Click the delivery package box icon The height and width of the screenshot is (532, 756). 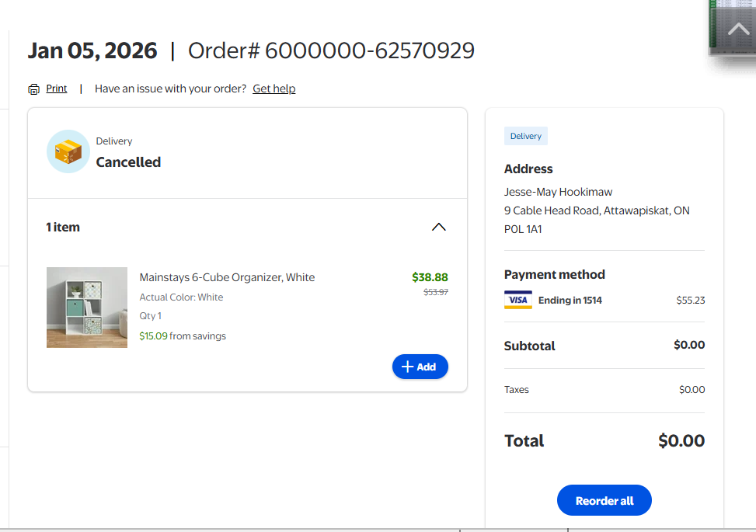[68, 151]
